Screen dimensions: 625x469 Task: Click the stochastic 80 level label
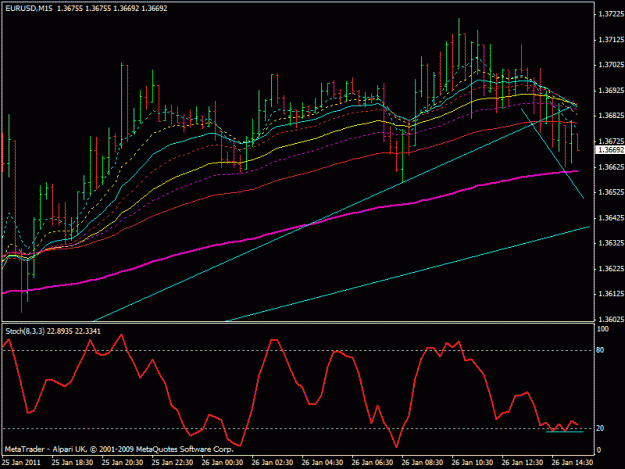(601, 350)
